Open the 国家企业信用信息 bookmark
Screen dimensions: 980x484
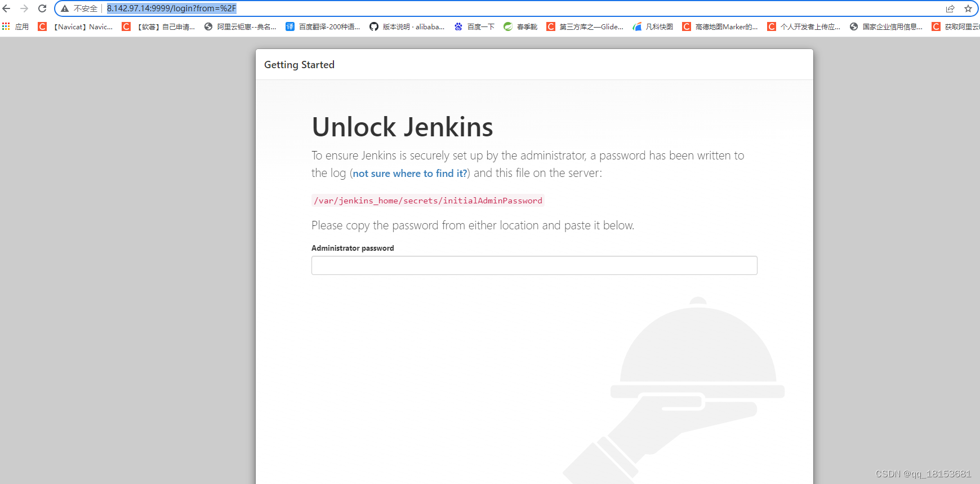(886, 26)
